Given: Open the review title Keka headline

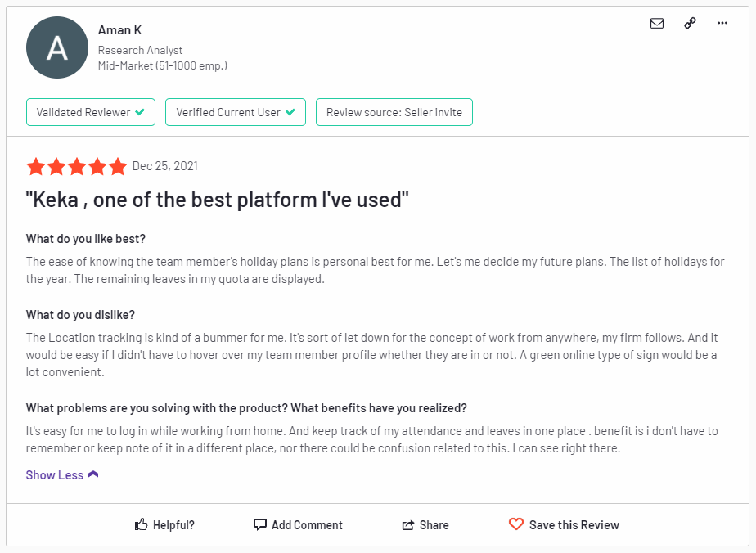Looking at the screenshot, I should click(x=217, y=200).
